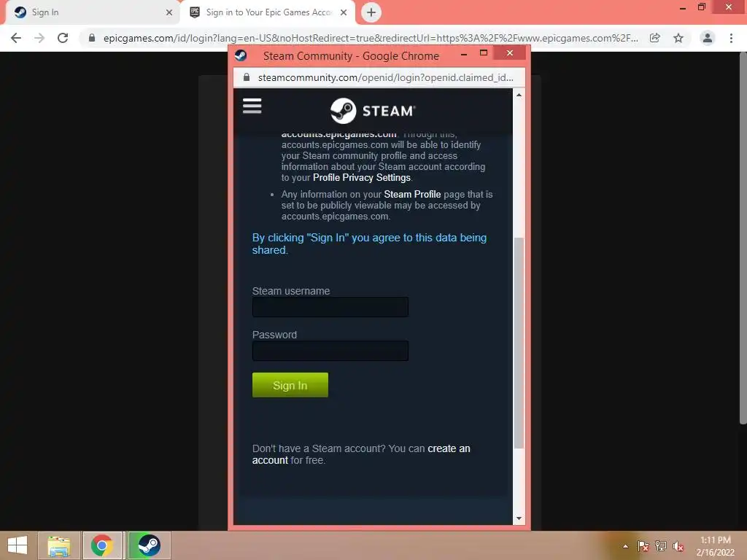
Task: Click the Steam favicon in popup title bar
Action: pyautogui.click(x=241, y=55)
